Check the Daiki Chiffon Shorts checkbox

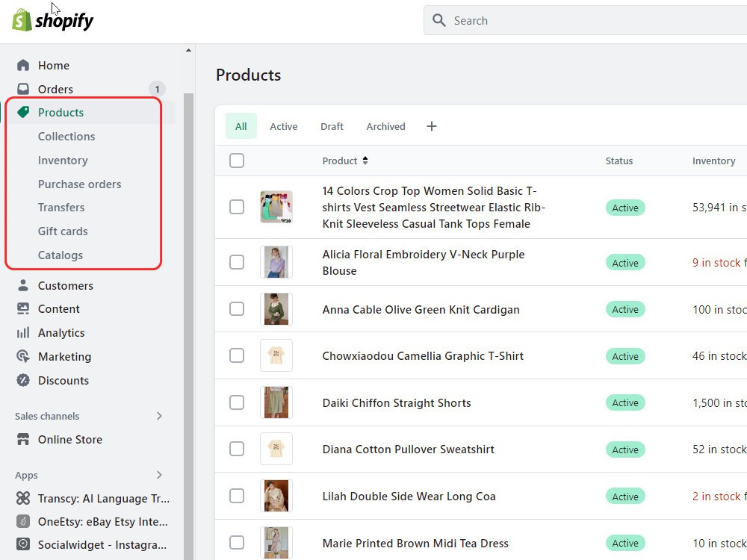(237, 402)
